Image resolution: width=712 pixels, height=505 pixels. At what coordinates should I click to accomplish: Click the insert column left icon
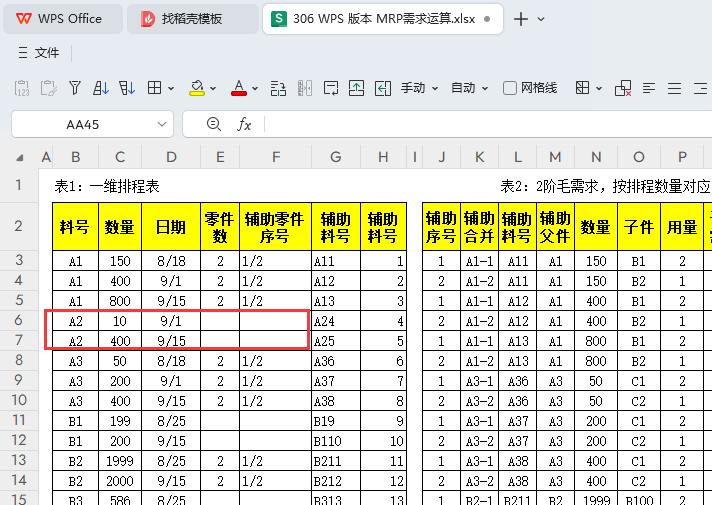coord(383,88)
